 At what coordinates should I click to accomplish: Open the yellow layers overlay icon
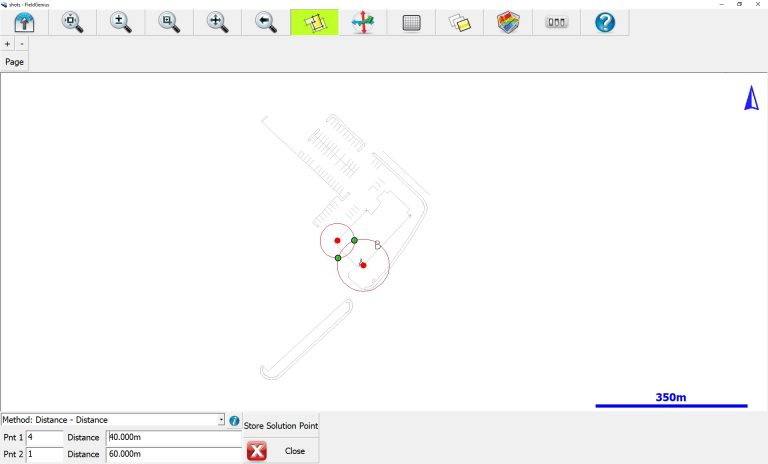(459, 22)
